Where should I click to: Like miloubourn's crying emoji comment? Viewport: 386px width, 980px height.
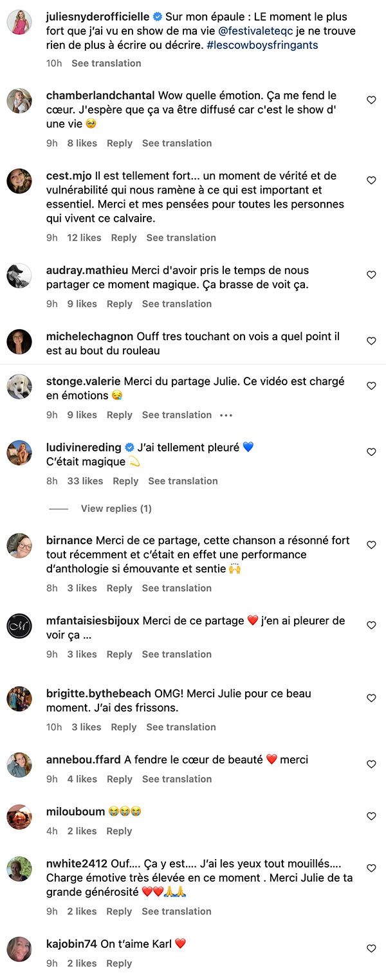(371, 816)
